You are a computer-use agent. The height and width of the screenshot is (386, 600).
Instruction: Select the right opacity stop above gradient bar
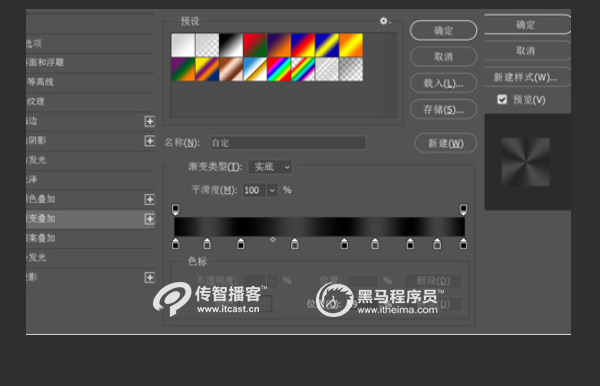tap(463, 209)
